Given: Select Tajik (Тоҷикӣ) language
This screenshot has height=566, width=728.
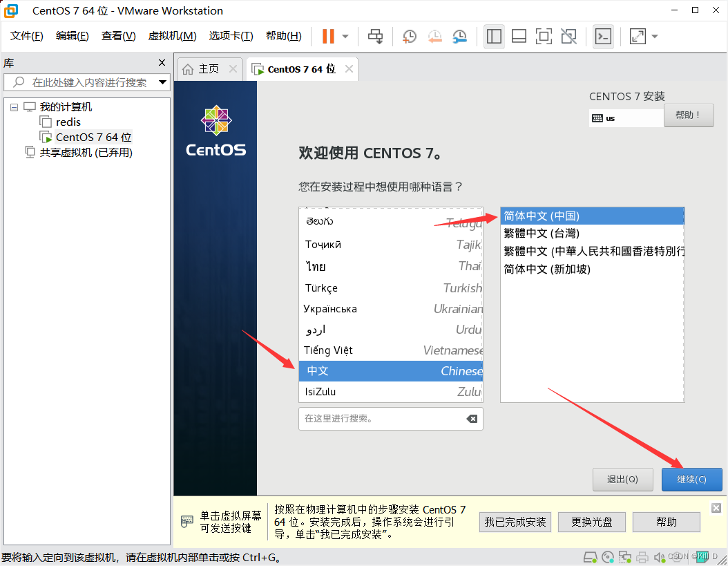Looking at the screenshot, I should click(391, 245).
